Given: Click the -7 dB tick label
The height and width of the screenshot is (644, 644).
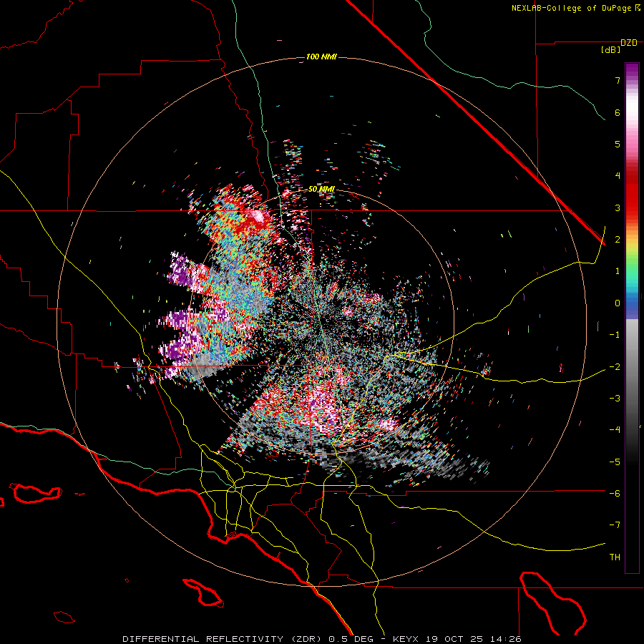Looking at the screenshot, I should tap(615, 525).
